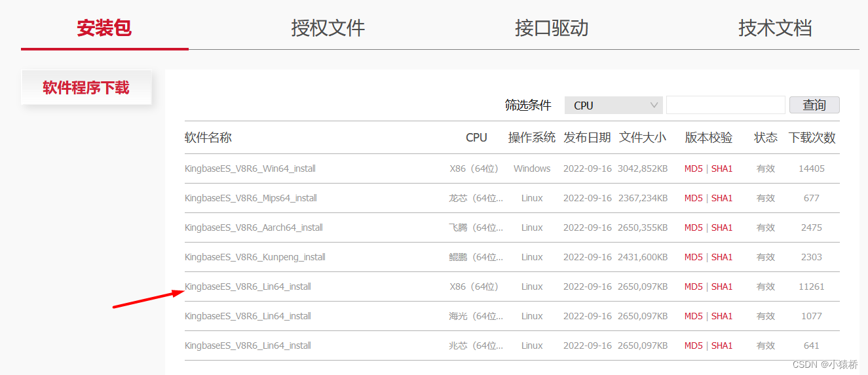The height and width of the screenshot is (375, 868).
Task: Click the 软件名称 column header
Action: (208, 138)
